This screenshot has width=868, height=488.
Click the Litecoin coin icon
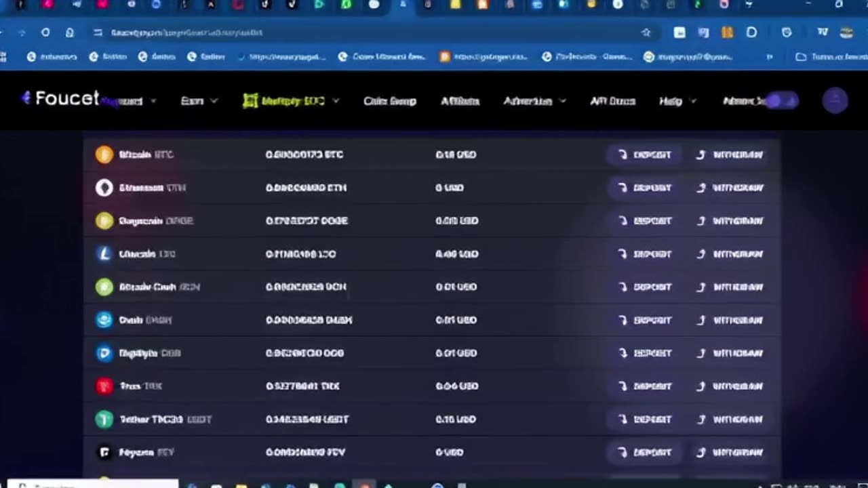tap(104, 253)
